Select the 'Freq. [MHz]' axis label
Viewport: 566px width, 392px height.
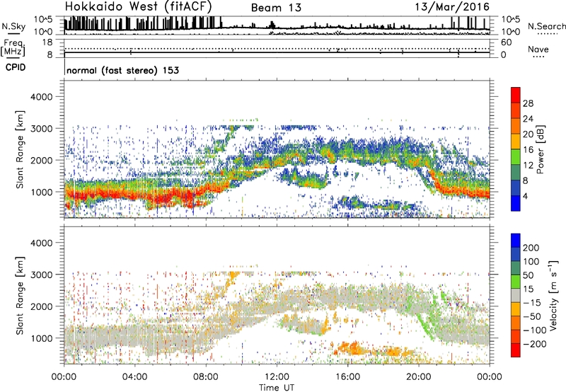[13, 47]
